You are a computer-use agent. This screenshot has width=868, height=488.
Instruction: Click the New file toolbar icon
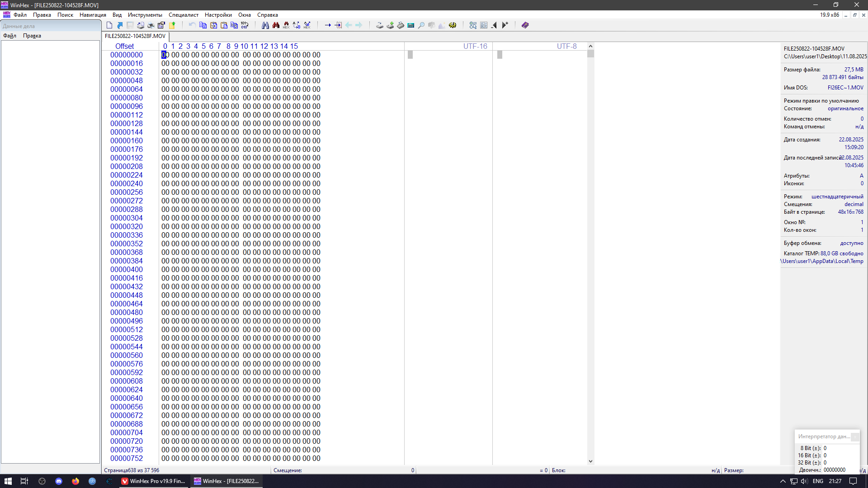109,25
